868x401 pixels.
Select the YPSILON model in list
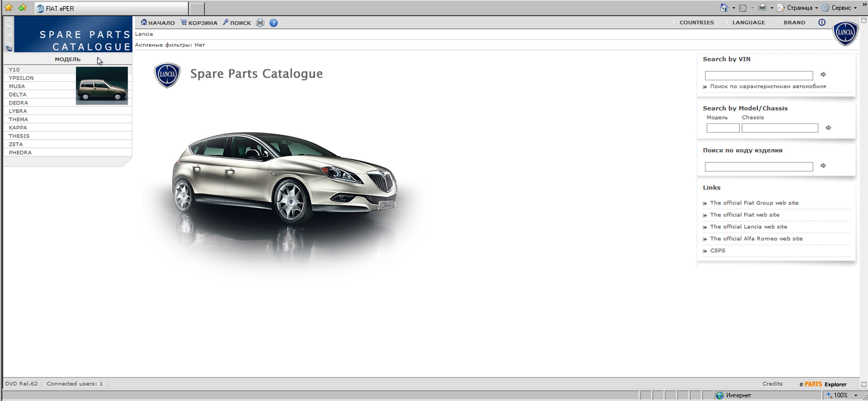21,78
